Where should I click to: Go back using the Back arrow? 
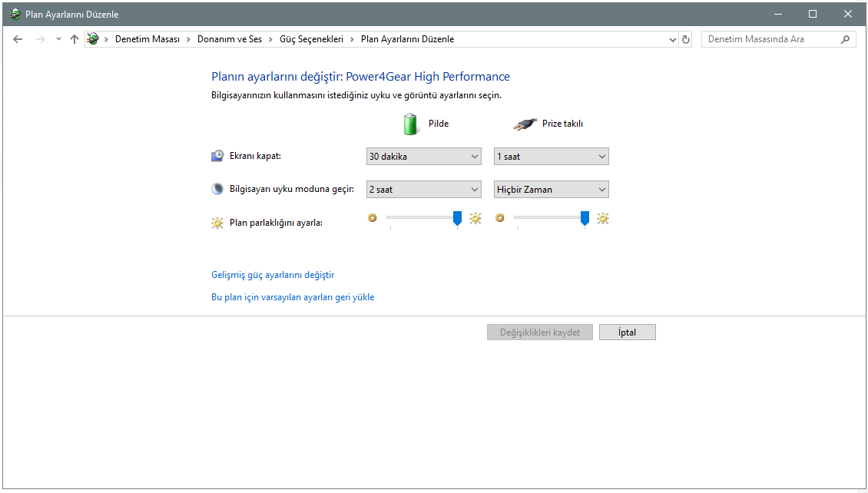tap(18, 39)
